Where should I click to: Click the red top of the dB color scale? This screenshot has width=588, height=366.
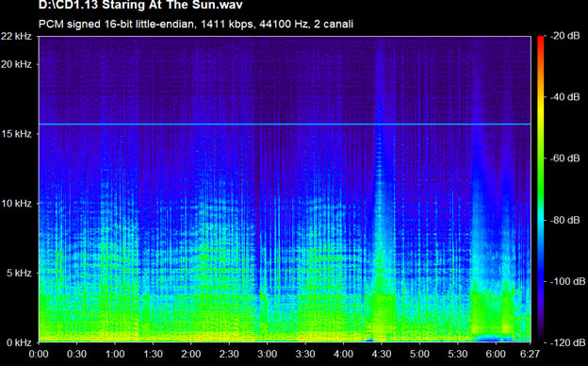[540, 42]
